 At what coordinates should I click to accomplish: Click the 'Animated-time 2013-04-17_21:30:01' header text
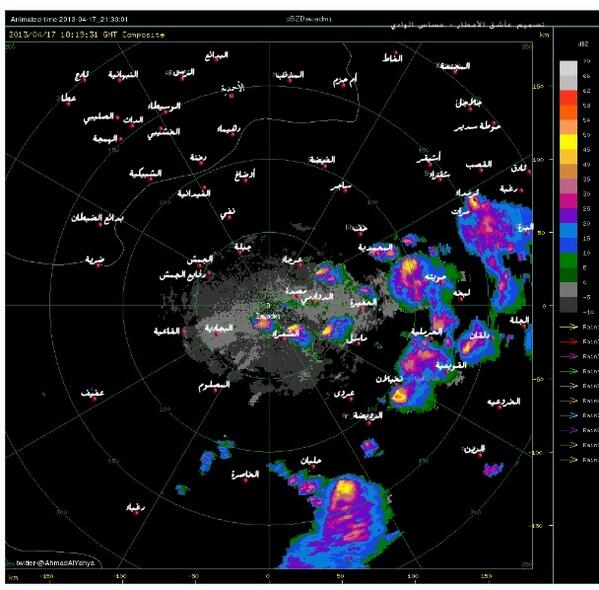[69, 19]
